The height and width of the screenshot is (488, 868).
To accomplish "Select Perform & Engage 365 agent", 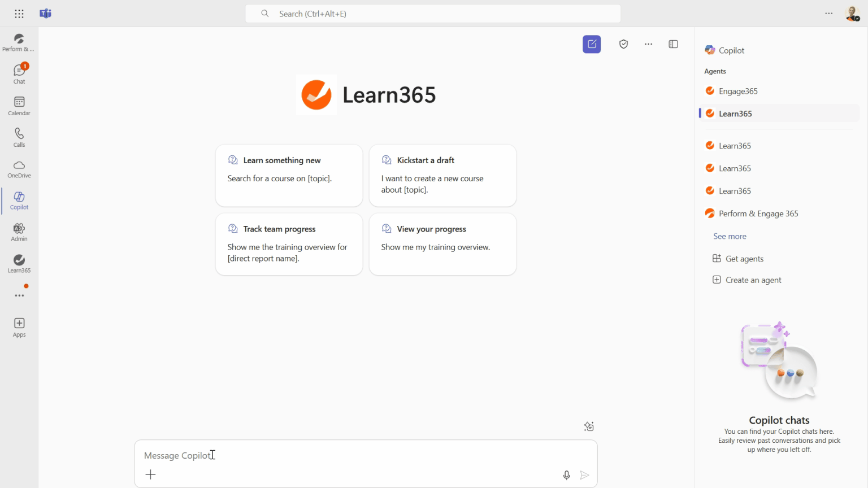I will [758, 213].
